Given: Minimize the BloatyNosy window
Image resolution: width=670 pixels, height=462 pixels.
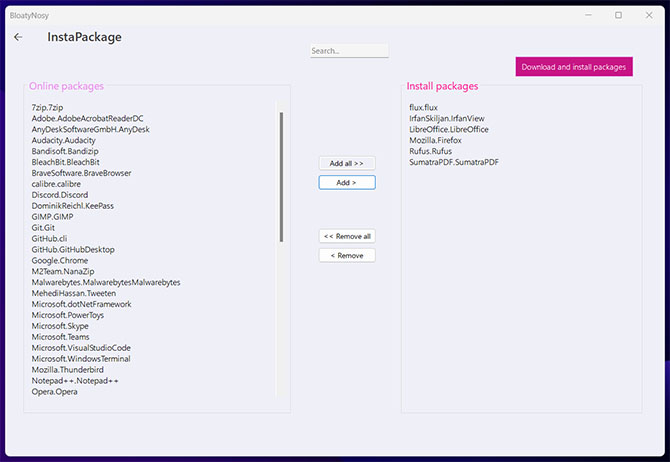Looking at the screenshot, I should point(588,15).
